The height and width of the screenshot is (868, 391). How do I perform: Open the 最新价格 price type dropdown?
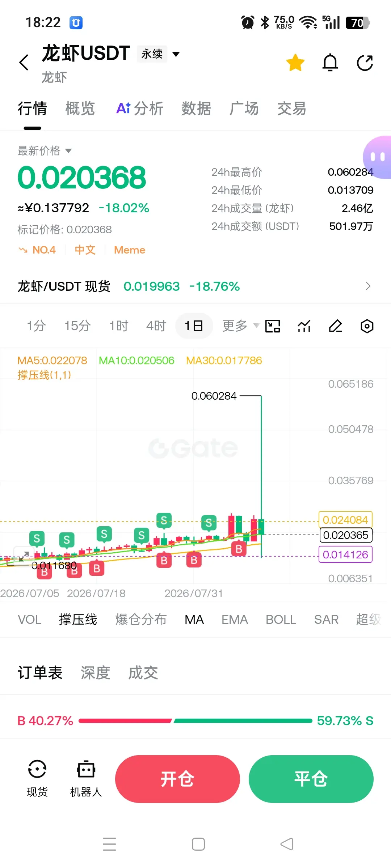point(45,150)
